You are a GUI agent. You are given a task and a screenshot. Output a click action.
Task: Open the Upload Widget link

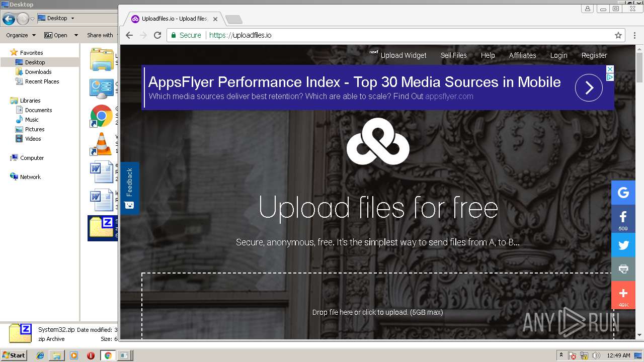coord(403,55)
